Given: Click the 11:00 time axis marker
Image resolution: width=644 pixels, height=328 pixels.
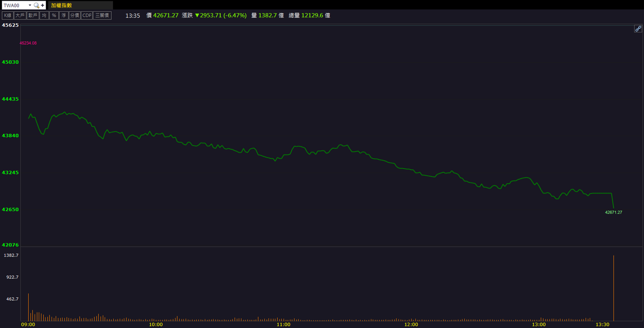Looking at the screenshot, I should [284, 324].
